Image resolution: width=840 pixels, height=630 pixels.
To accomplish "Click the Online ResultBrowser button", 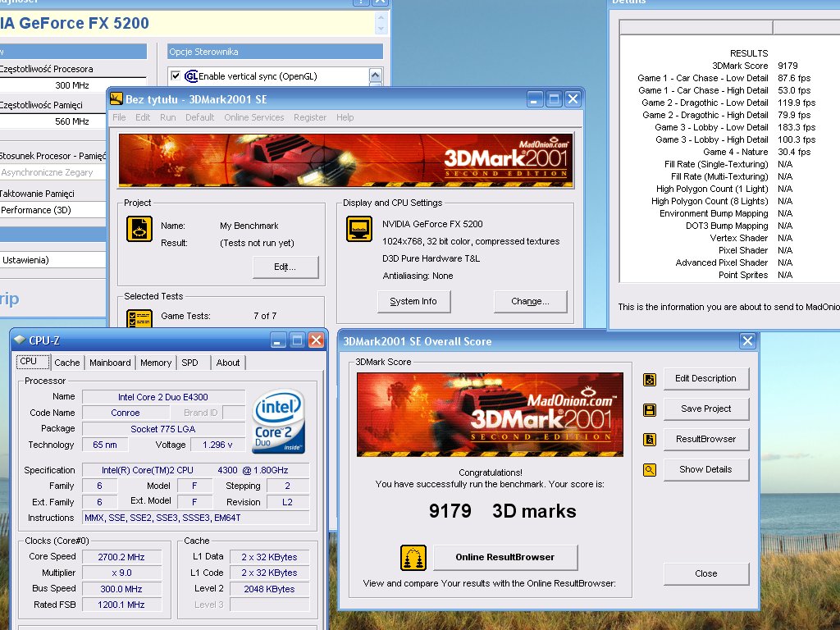I will point(505,557).
